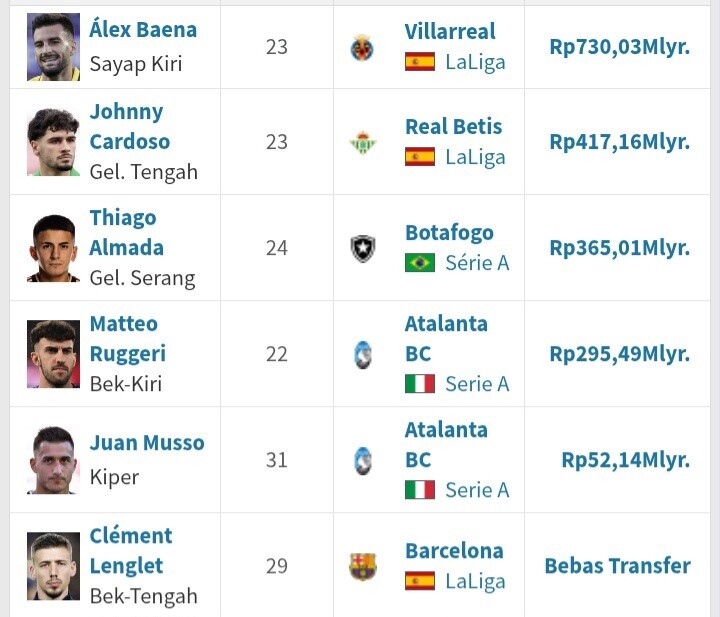Click Spain flag in the Villarreal row
This screenshot has width=720, height=617.
coord(420,62)
